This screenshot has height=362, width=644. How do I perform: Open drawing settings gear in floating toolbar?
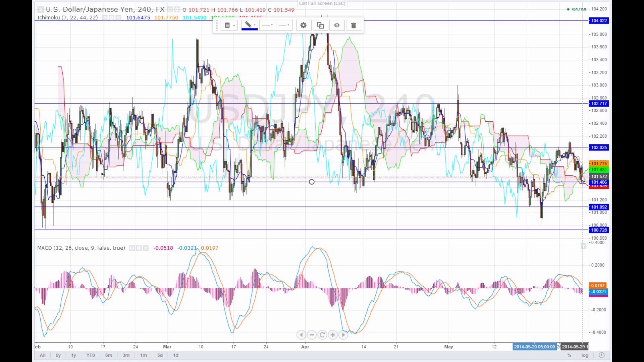pos(303,25)
